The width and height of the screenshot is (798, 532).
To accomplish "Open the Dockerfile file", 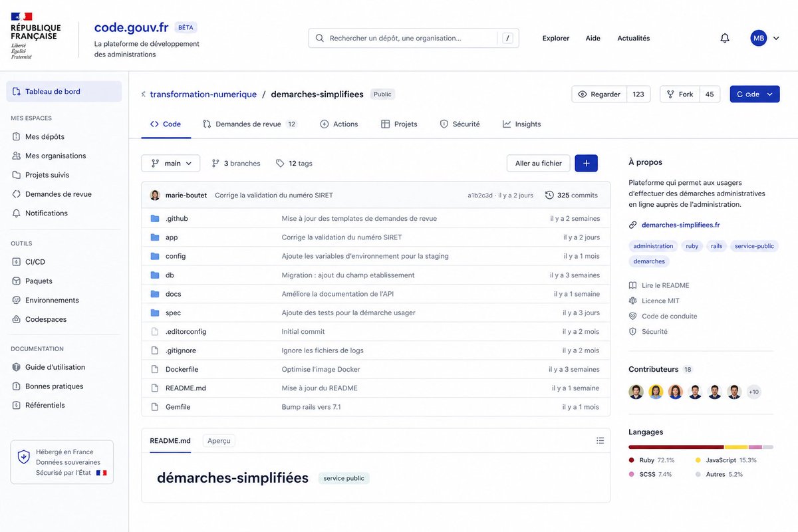I will pyautogui.click(x=182, y=369).
